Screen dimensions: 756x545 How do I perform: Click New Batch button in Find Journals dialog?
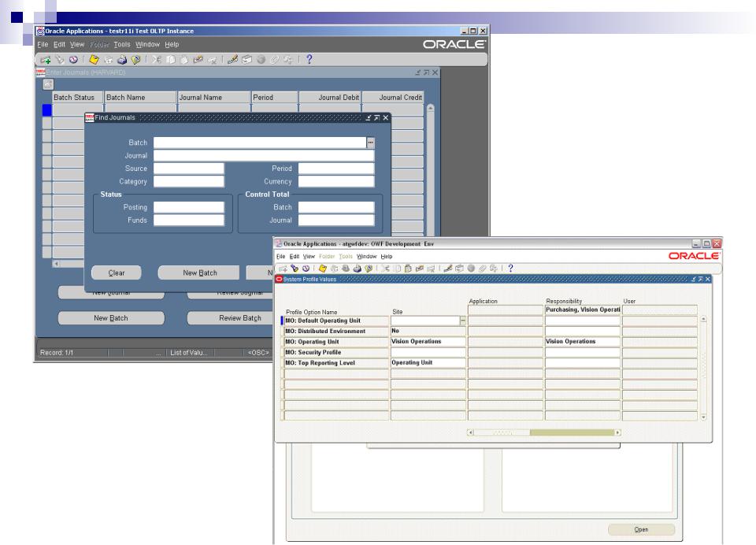tap(199, 272)
